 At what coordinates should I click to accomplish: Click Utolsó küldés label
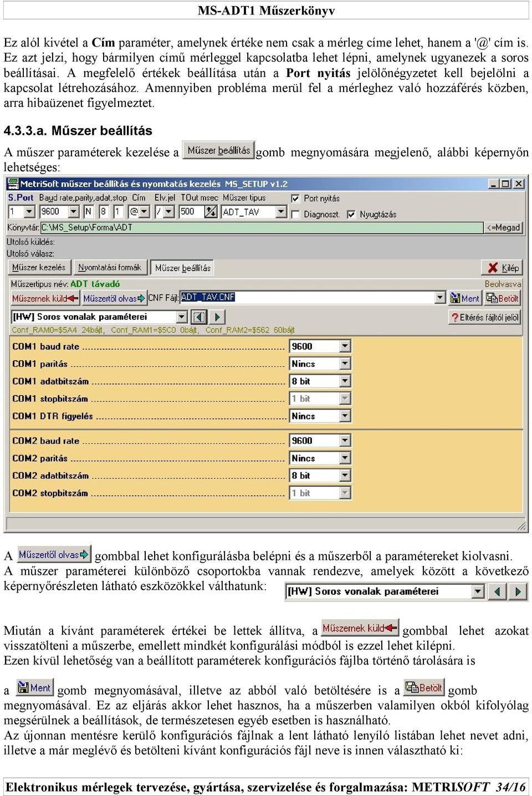point(30,242)
